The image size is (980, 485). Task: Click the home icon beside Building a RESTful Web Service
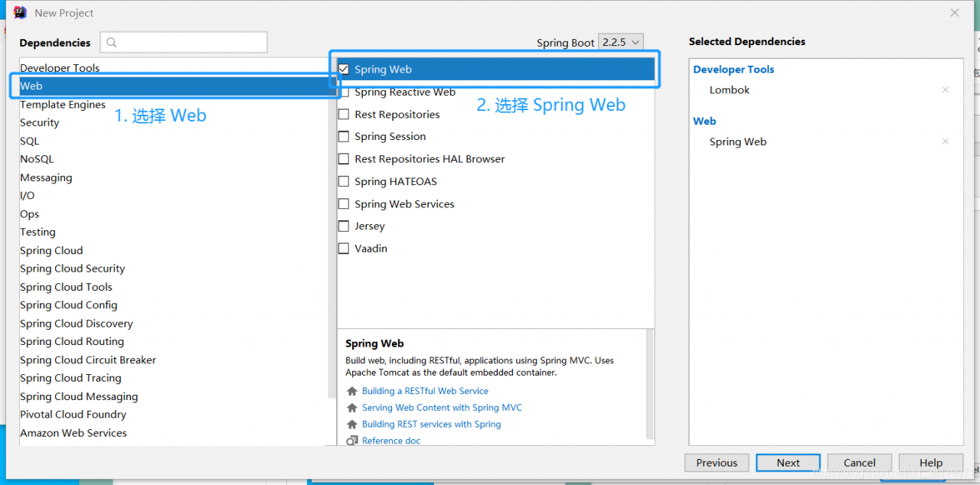tap(352, 391)
